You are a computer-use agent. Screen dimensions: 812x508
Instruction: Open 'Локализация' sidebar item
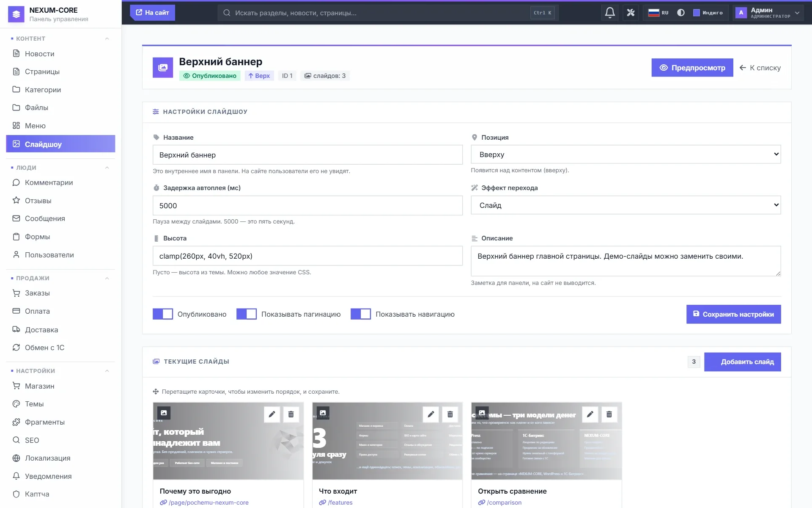60,458
